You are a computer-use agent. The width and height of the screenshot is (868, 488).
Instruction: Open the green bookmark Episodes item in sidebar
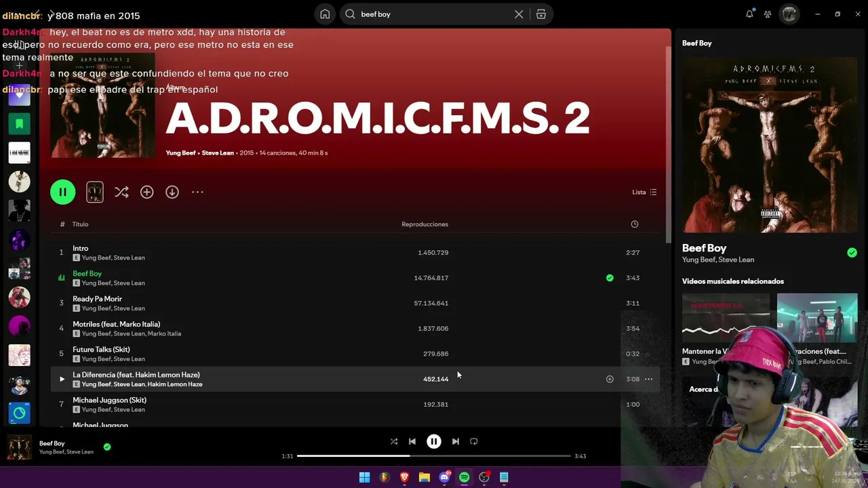19,123
